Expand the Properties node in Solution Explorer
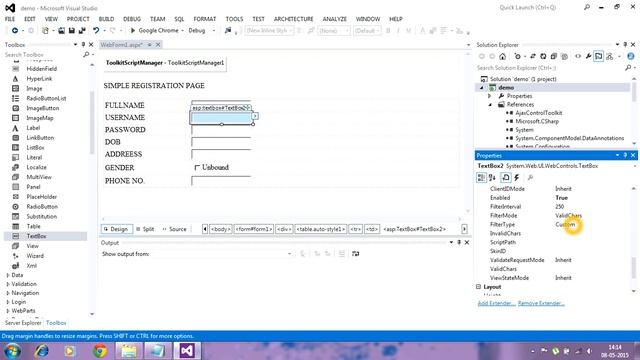Image resolution: width=640 pixels, height=360 pixels. click(490, 96)
